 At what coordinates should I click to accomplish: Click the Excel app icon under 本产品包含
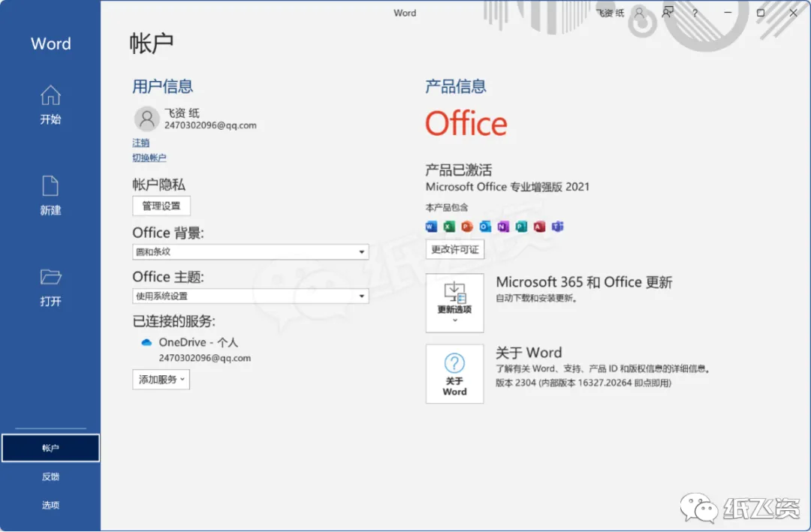pyautogui.click(x=449, y=227)
